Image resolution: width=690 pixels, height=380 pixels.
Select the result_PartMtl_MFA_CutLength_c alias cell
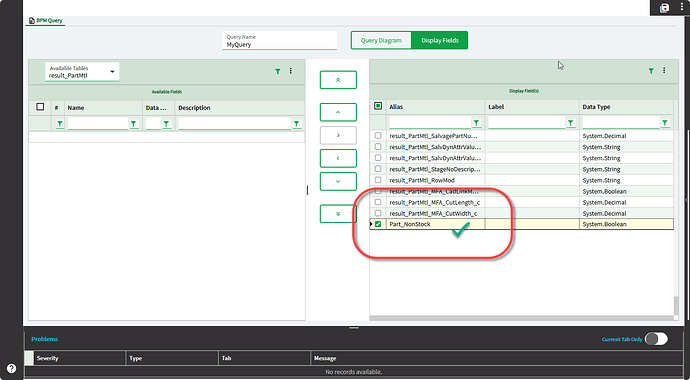coord(436,202)
